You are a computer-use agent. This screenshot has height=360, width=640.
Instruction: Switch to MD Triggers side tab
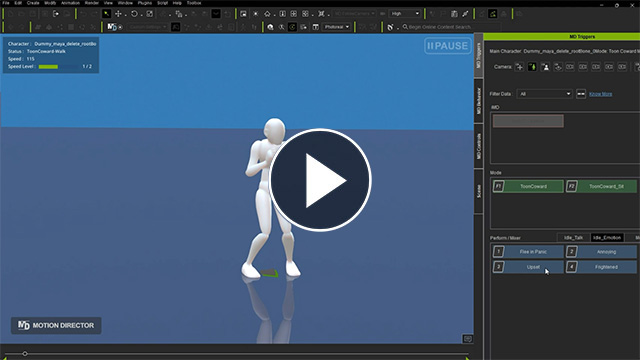click(x=479, y=56)
